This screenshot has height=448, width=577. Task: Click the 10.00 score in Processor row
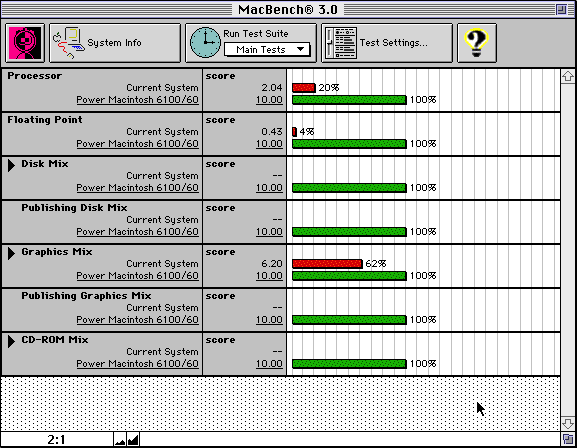[269, 100]
